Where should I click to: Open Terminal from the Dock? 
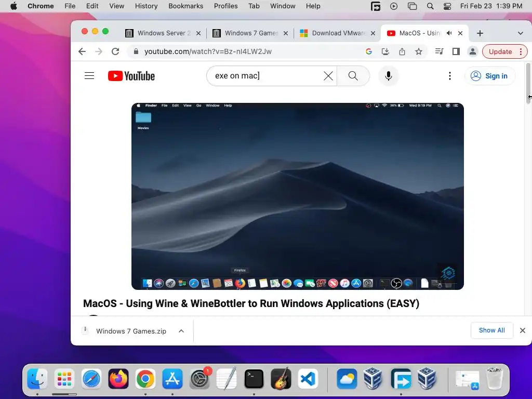254,379
